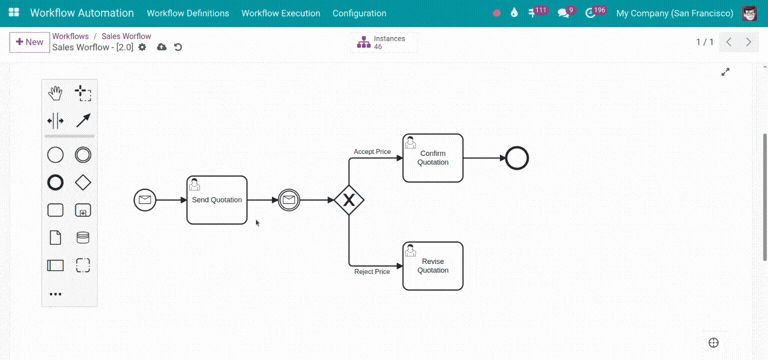Screen dimensions: 768x360
Task: Switch company My Company (San Francisco)
Action: pos(674,13)
